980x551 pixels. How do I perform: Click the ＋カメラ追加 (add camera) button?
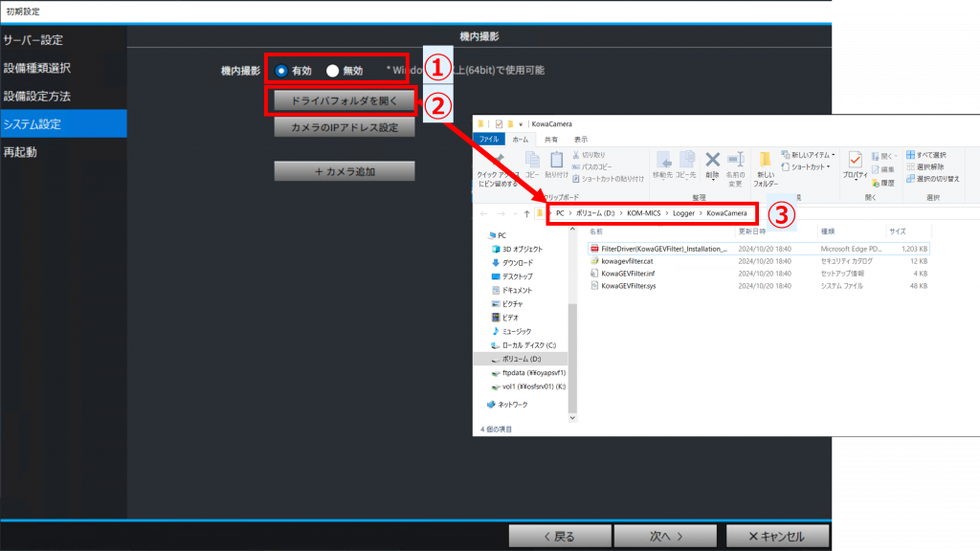(344, 171)
